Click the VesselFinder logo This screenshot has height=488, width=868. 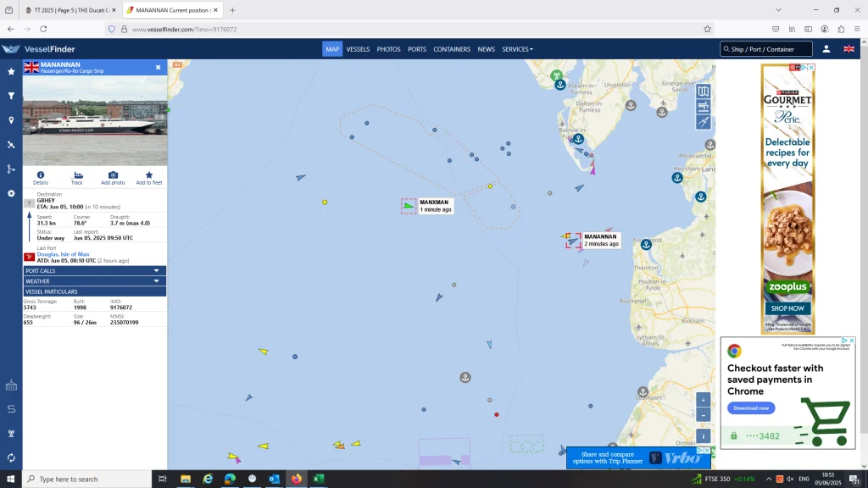pyautogui.click(x=39, y=49)
